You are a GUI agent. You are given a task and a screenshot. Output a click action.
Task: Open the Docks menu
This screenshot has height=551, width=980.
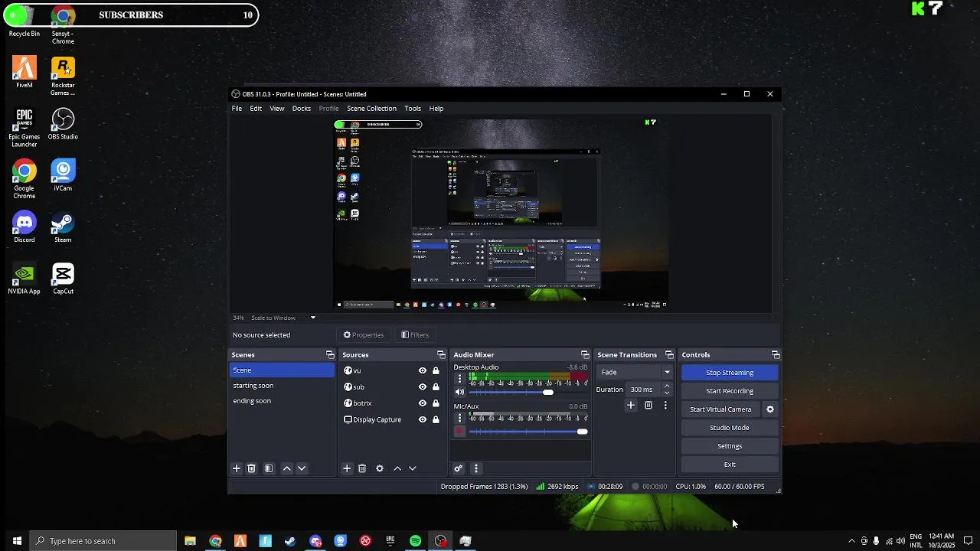point(302,109)
